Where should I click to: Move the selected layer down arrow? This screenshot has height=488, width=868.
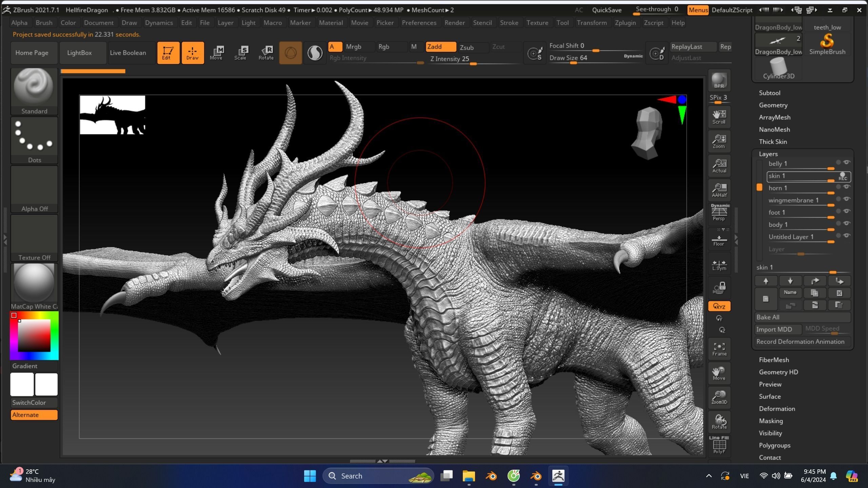point(790,281)
